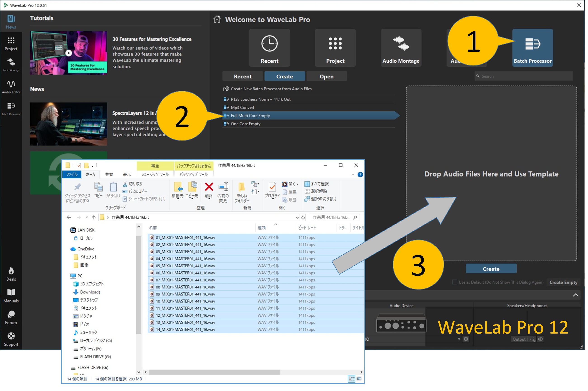Enable Use as Default checkbox

tap(455, 282)
